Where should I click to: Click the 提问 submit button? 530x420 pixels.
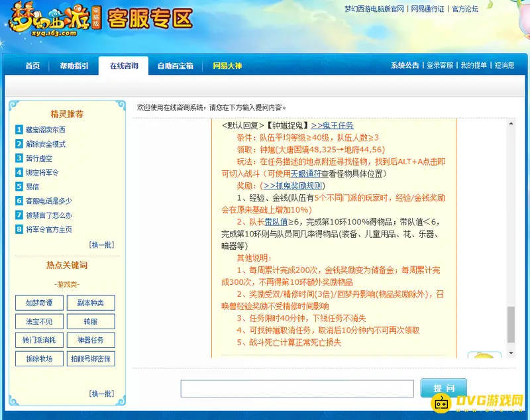444,388
